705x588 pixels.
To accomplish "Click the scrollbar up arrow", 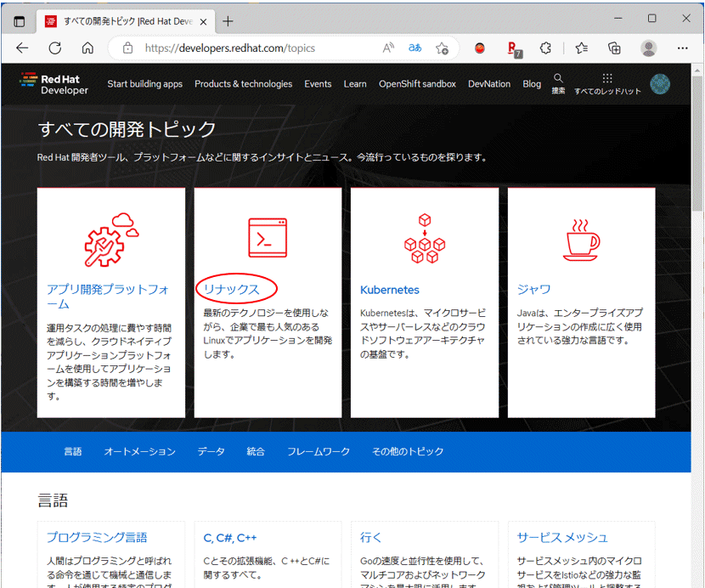I will 697,71.
